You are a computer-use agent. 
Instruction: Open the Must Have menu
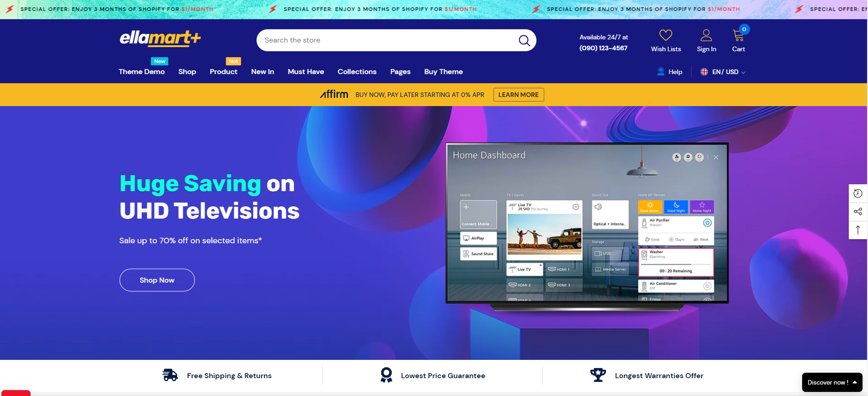click(306, 72)
